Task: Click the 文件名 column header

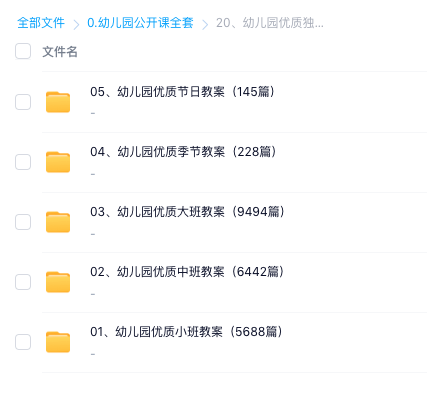Action: (60, 52)
